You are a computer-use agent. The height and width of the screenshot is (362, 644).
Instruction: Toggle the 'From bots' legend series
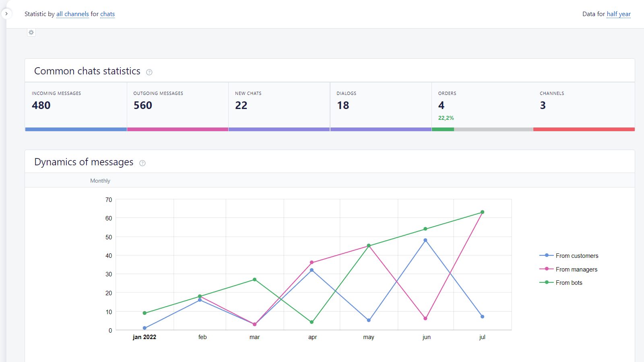569,283
